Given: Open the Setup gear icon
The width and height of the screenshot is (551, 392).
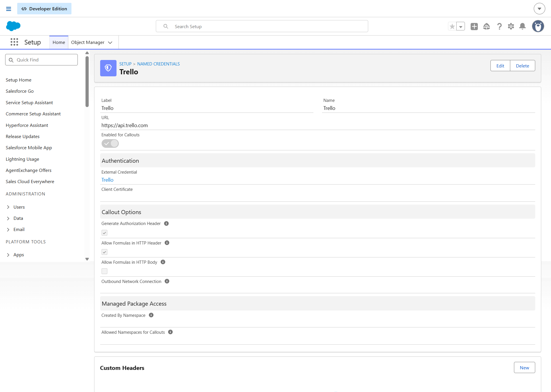Looking at the screenshot, I should click(511, 26).
